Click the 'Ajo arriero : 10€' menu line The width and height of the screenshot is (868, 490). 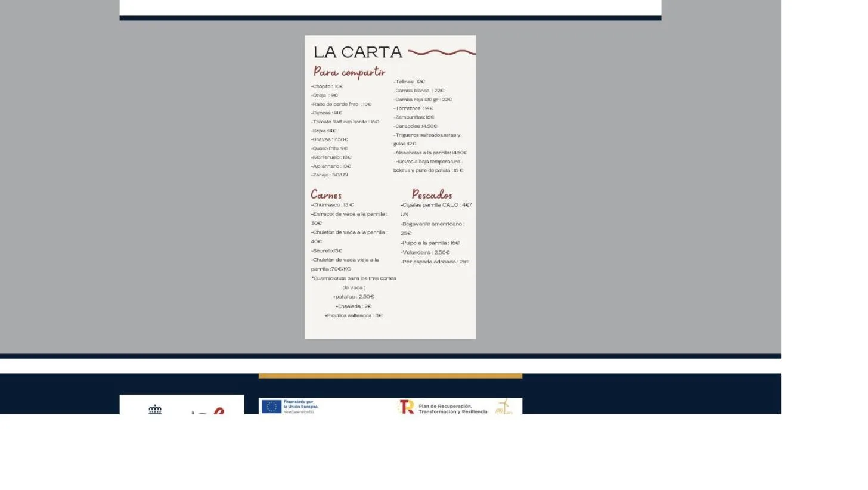coord(331,166)
